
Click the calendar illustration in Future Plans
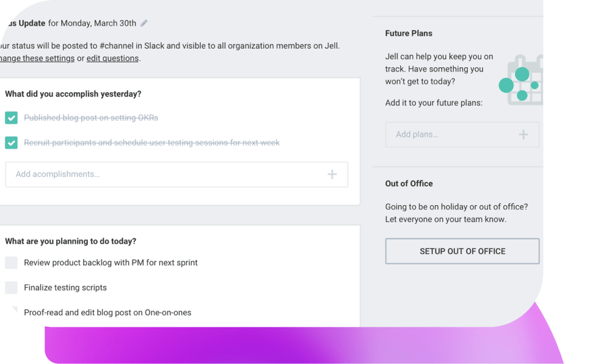click(521, 80)
